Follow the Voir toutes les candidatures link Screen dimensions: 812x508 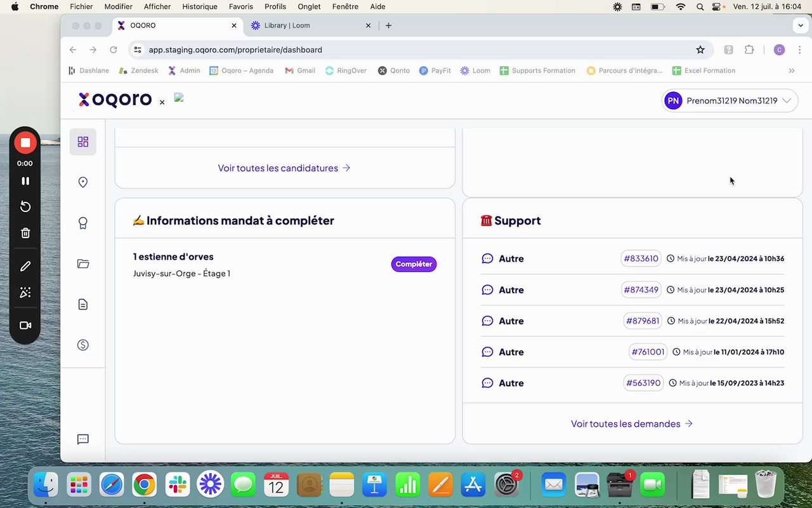284,168
